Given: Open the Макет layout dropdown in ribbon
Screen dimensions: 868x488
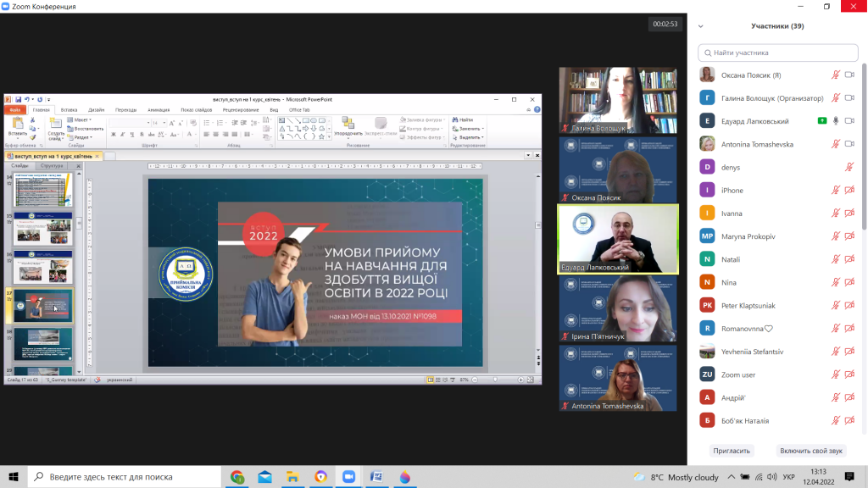Looking at the screenshot, I should pos(82,120).
